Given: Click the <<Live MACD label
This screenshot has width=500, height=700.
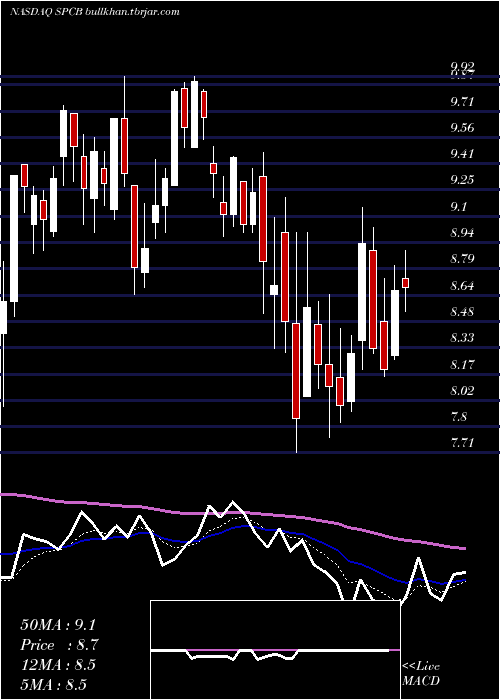Looking at the screenshot, I should [x=421, y=674].
